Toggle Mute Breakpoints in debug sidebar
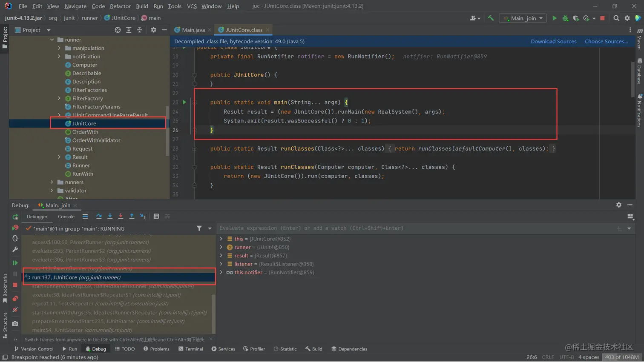Screen dimensions: 644x362 15,310
